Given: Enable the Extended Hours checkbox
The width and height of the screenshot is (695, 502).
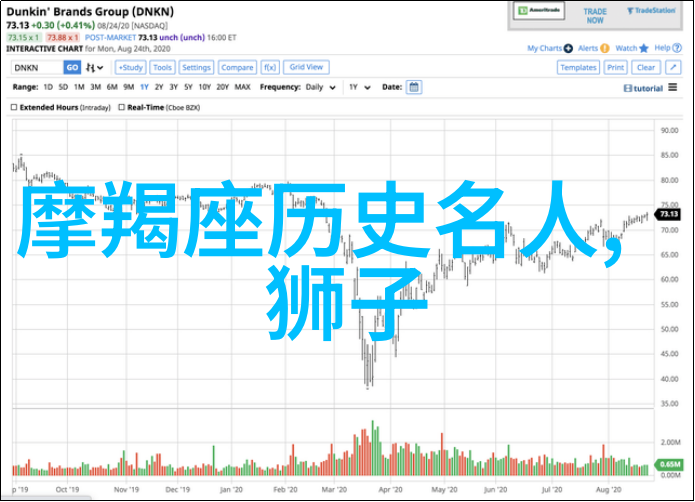Looking at the screenshot, I should pos(15,106).
